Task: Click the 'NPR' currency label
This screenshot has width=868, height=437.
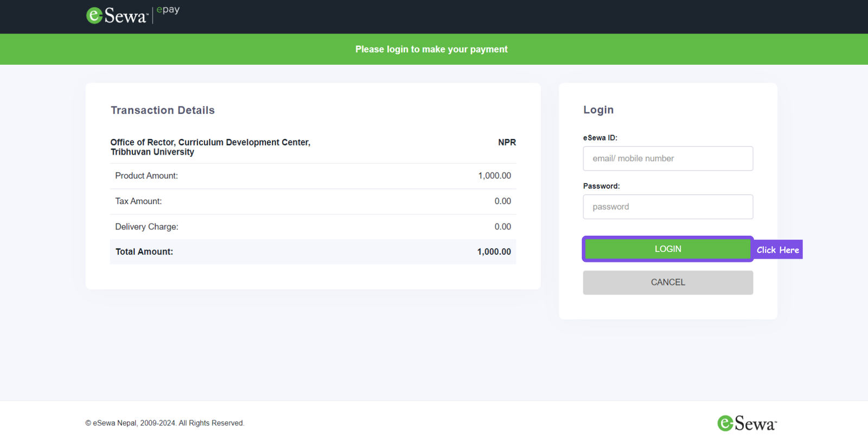Action: coord(507,142)
